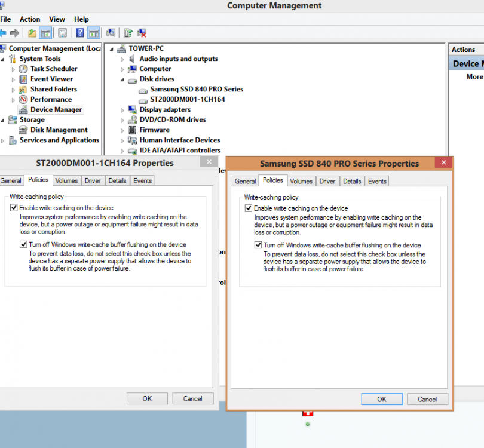This screenshot has height=448, width=484.
Task: Open the View menu
Action: (57, 19)
